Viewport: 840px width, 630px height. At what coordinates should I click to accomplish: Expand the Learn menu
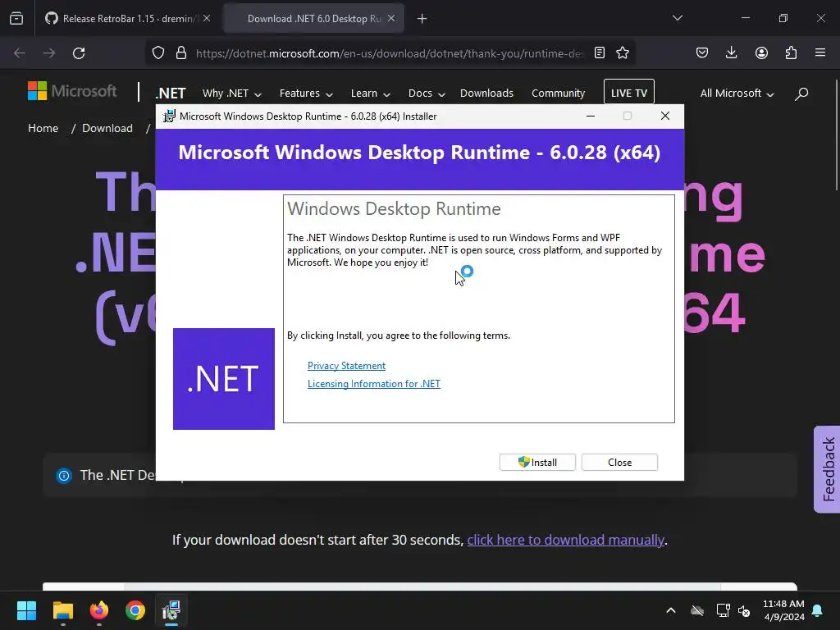(370, 94)
